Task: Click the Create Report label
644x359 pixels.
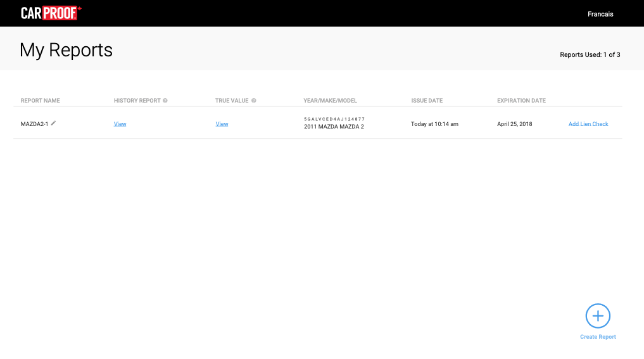Action: pyautogui.click(x=598, y=337)
